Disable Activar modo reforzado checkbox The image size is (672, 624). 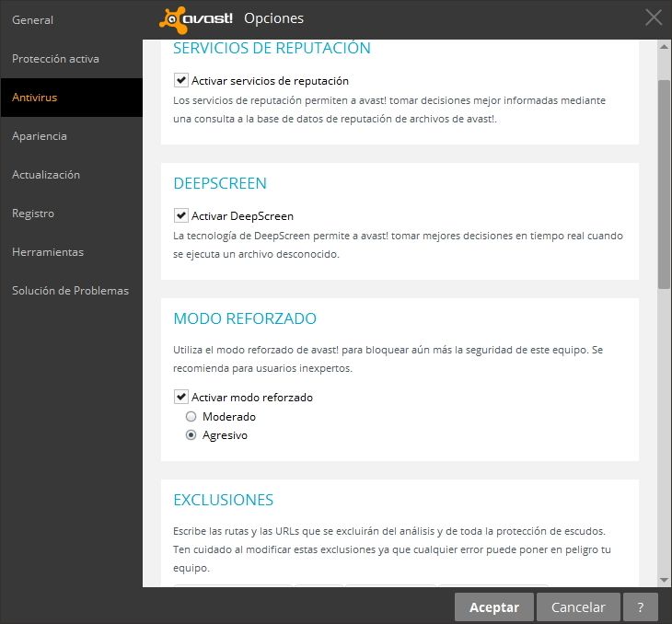tap(180, 397)
